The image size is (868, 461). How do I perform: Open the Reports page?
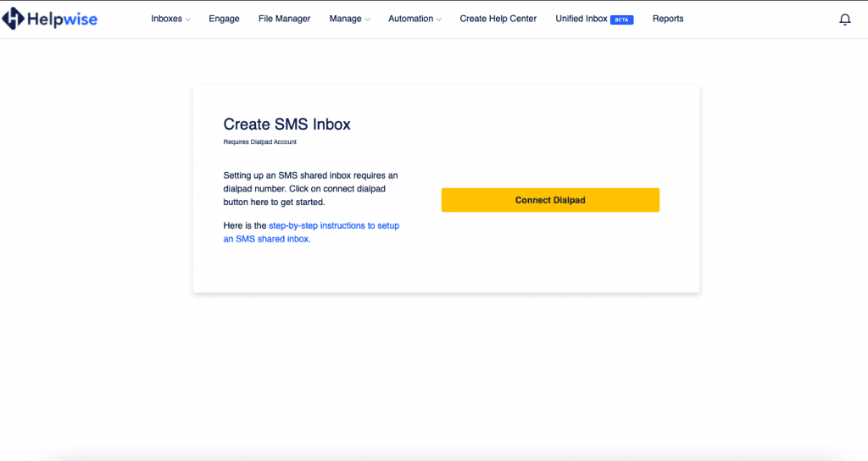tap(668, 19)
